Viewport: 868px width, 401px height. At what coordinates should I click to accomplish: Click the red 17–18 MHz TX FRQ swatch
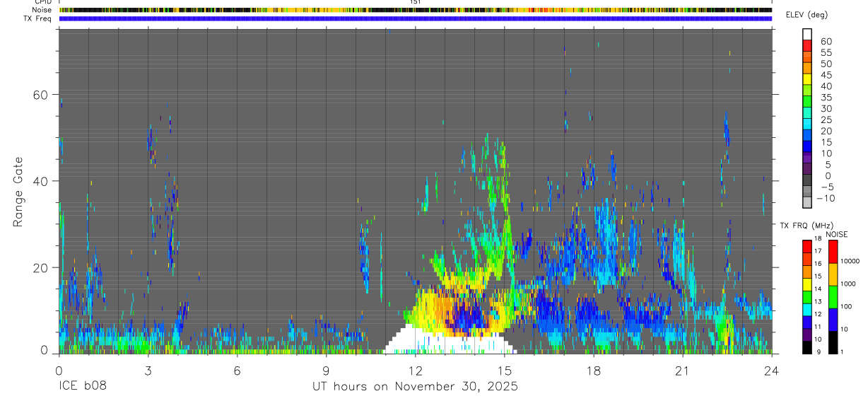(807, 247)
